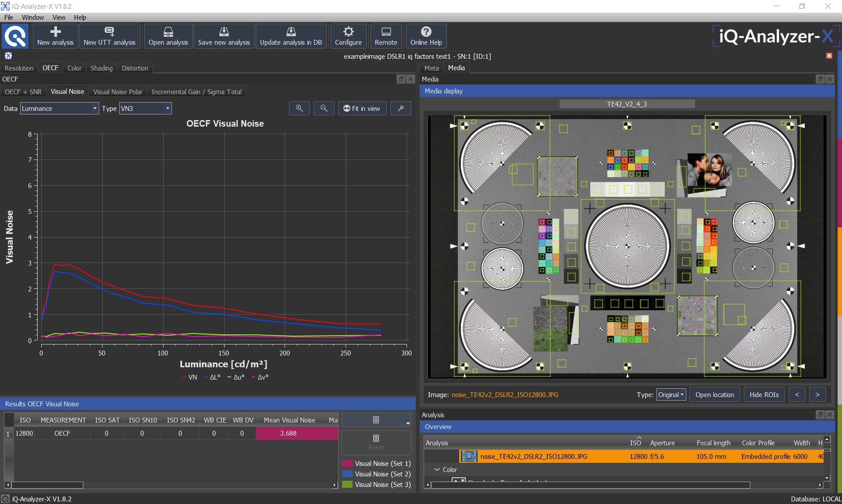
Task: Click the Fit in view button
Action: click(x=362, y=108)
